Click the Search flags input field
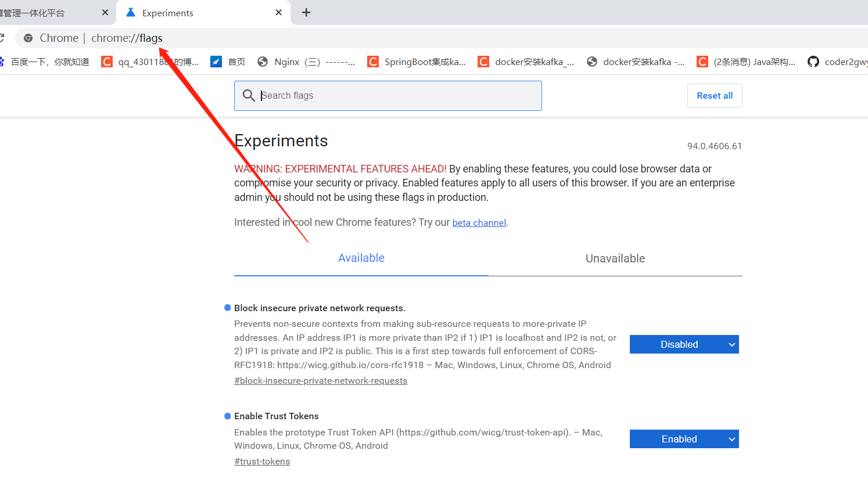The width and height of the screenshot is (868, 490). coord(388,96)
